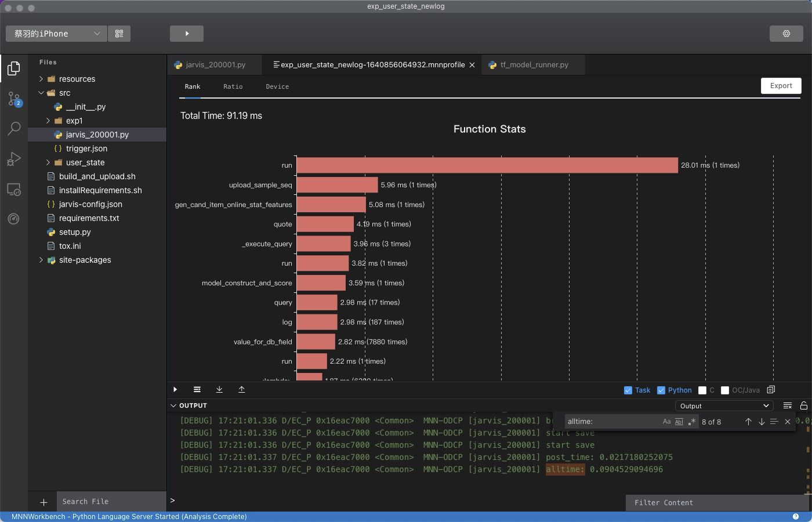This screenshot has width=812, height=522.
Task: Check the C checkbox
Action: 702,390
